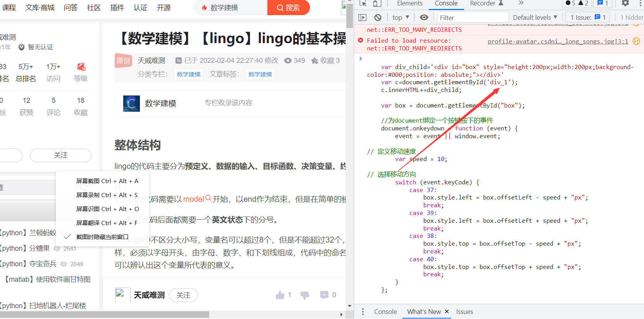The height and width of the screenshot is (319, 644).
Task: Click the 等级 level badge icon
Action: coord(81,67)
